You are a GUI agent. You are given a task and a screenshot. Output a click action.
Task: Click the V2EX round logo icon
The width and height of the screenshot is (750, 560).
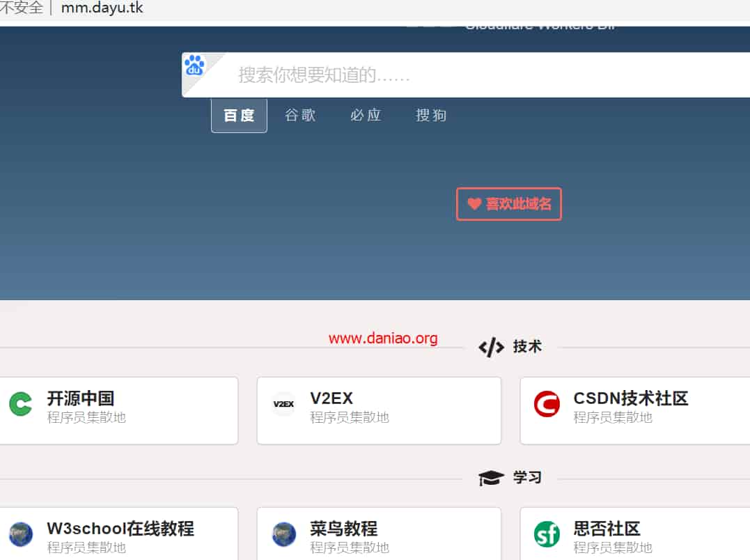click(x=283, y=404)
